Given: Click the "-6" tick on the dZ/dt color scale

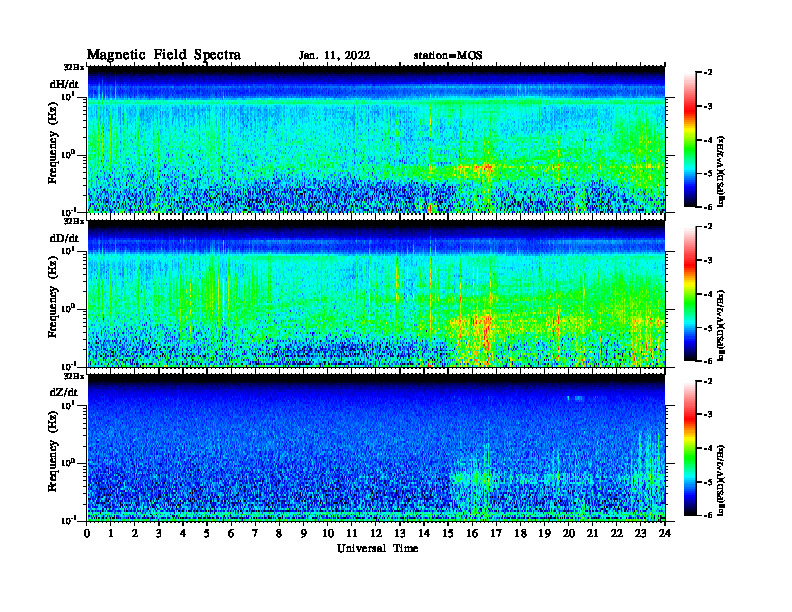Looking at the screenshot, I should coord(708,516).
